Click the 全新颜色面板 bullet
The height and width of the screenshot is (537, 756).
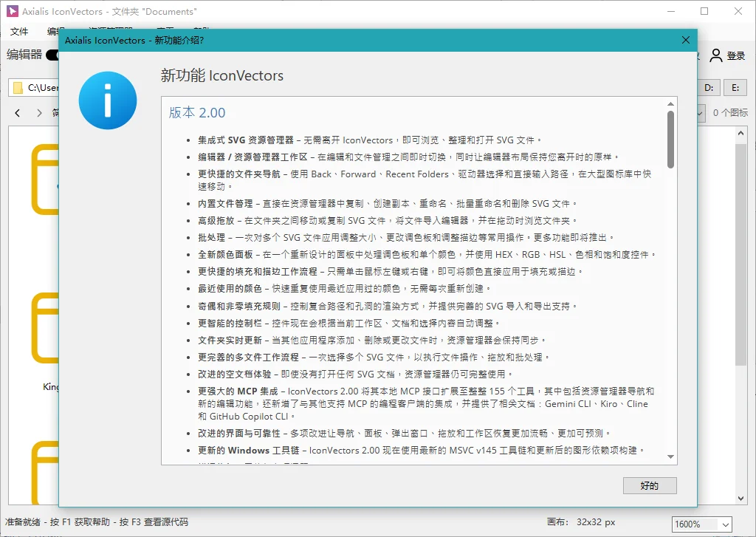(x=427, y=254)
